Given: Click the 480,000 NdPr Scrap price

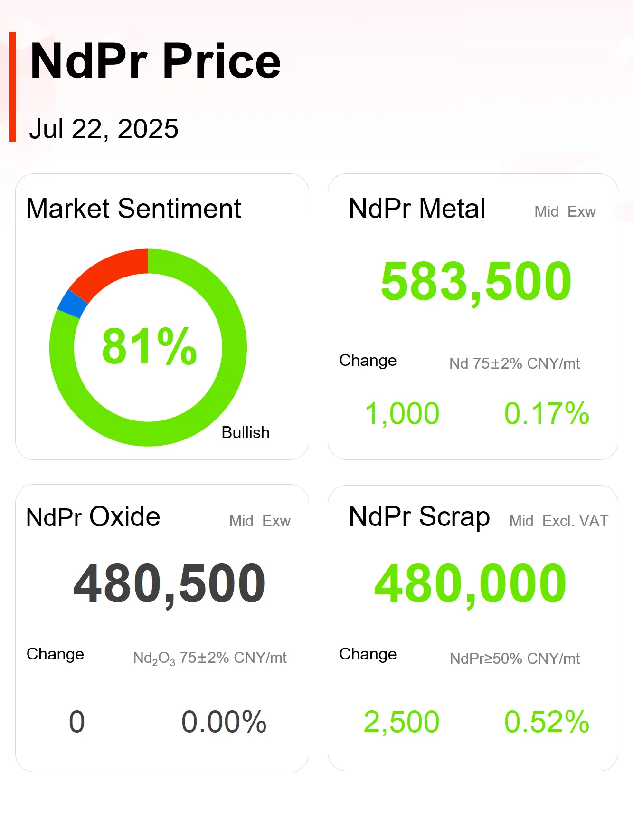Looking at the screenshot, I should 470,584.
